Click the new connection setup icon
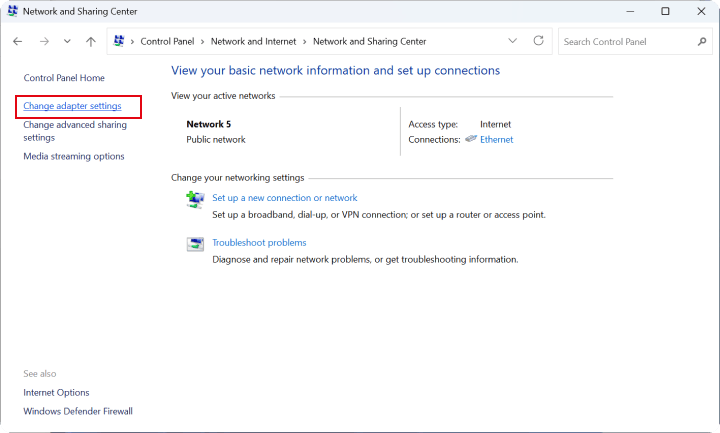The image size is (720, 433). tap(195, 200)
